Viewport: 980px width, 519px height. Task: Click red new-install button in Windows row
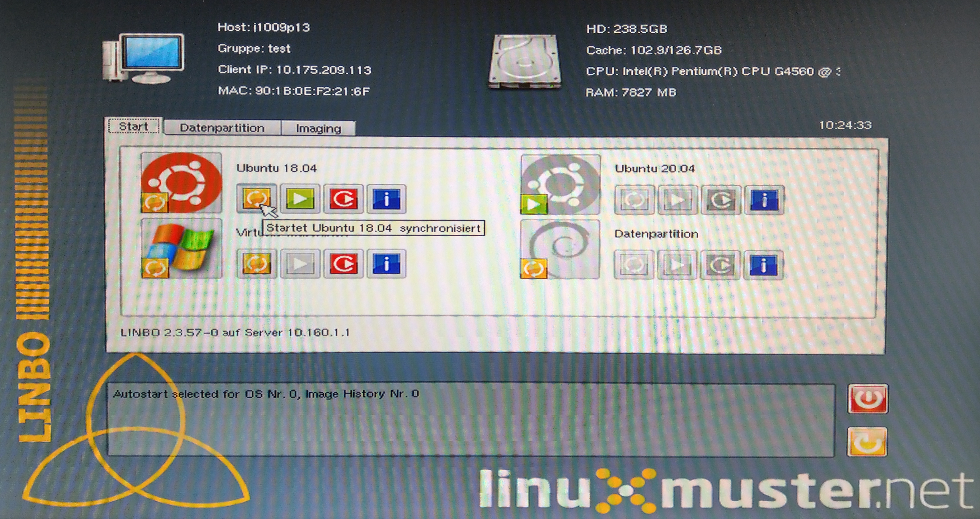click(343, 264)
